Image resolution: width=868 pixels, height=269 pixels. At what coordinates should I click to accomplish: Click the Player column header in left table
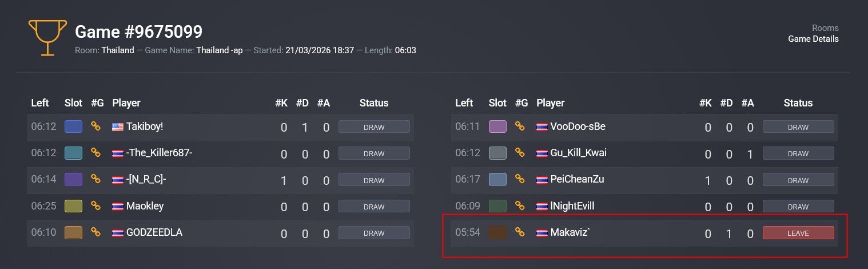pos(126,103)
